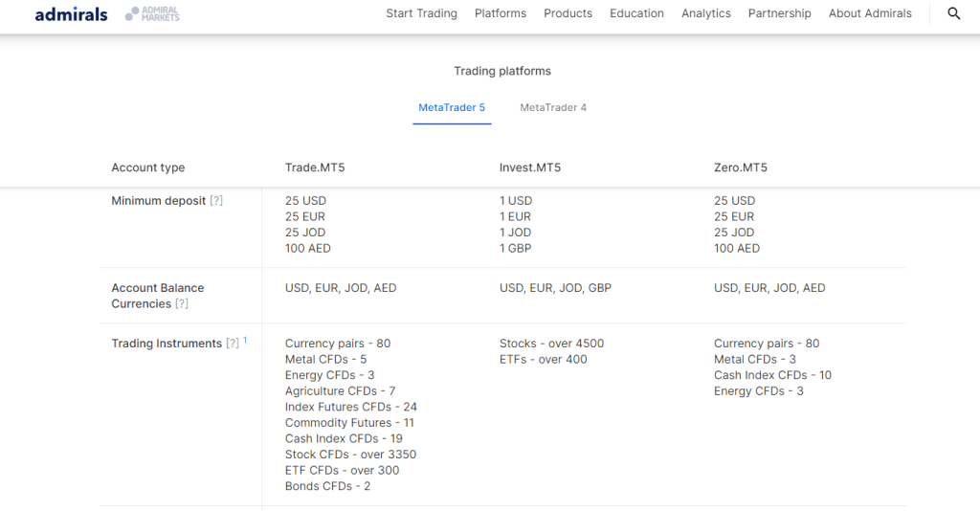Open the Analytics menu

pos(706,13)
